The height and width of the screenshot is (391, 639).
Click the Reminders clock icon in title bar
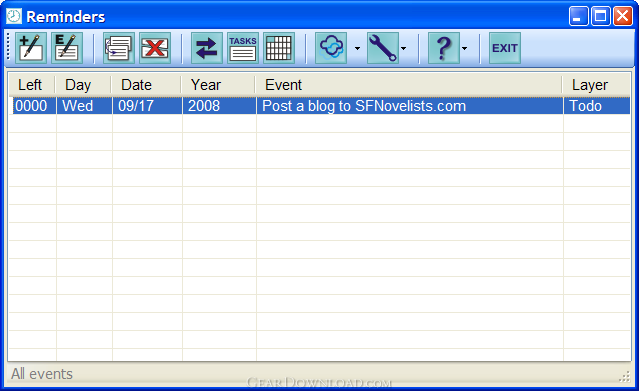coord(14,16)
